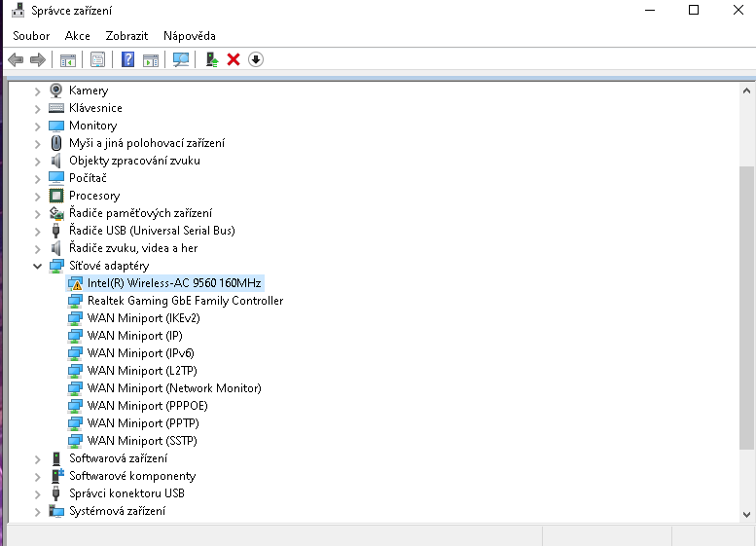
Task: Click the scrollbar down arrow
Action: (747, 515)
